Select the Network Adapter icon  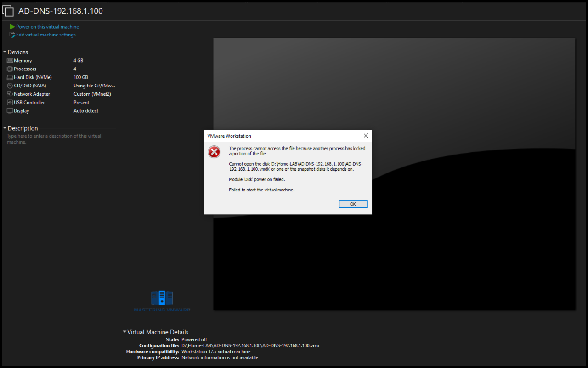pos(10,94)
